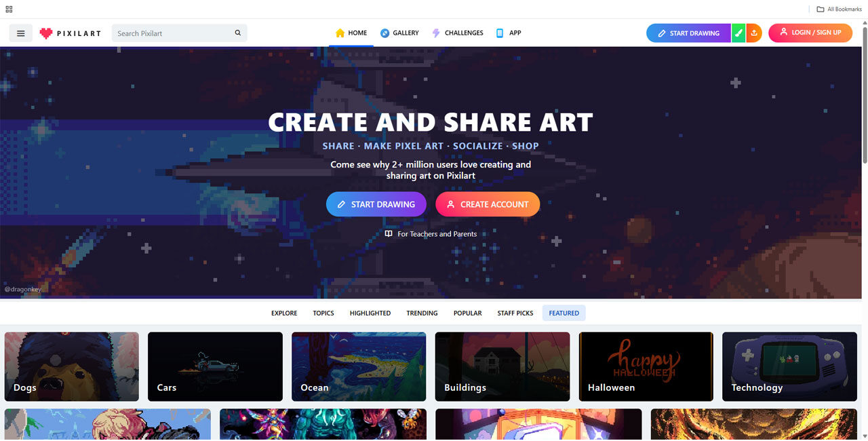This screenshot has width=868, height=441.
Task: Open the Halloween topic thumbnail
Action: click(646, 366)
